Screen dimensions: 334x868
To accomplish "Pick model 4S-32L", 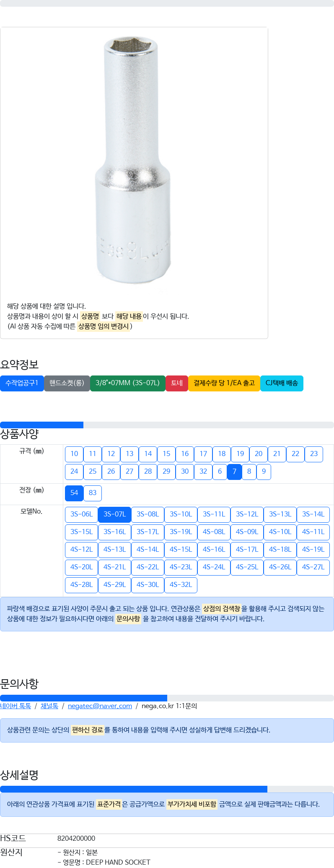I will point(181,585).
